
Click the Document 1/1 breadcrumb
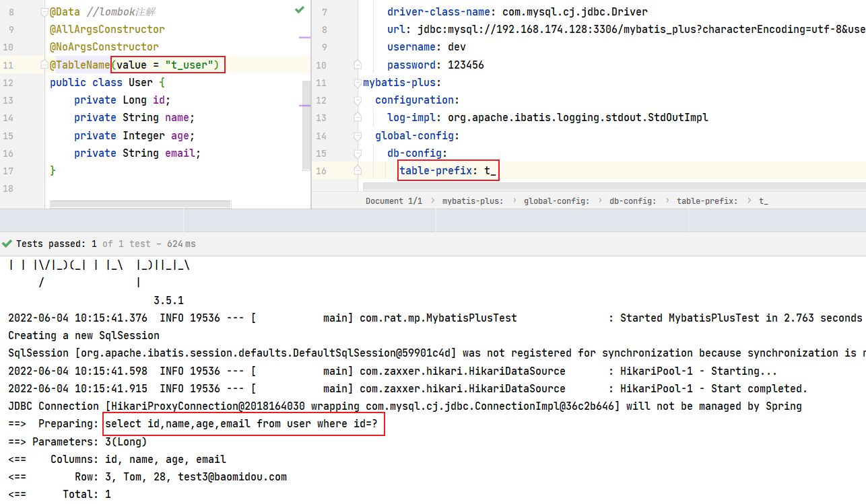click(x=394, y=201)
